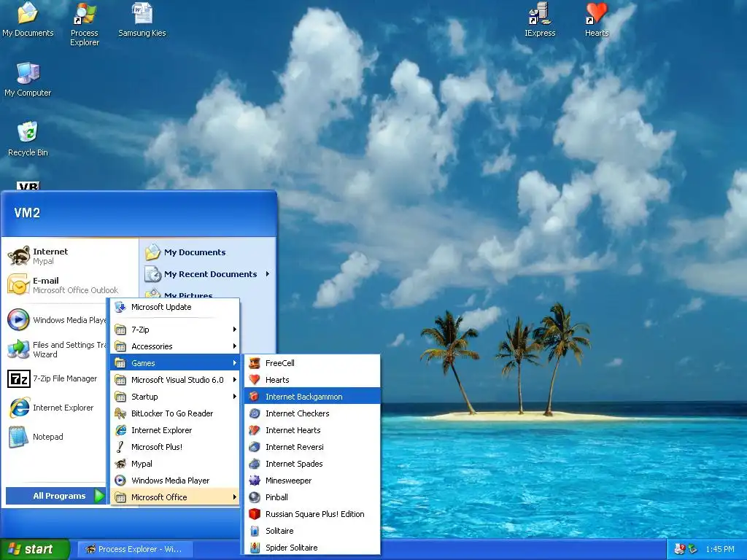Open Microsoft Plus! entry

pos(175,447)
